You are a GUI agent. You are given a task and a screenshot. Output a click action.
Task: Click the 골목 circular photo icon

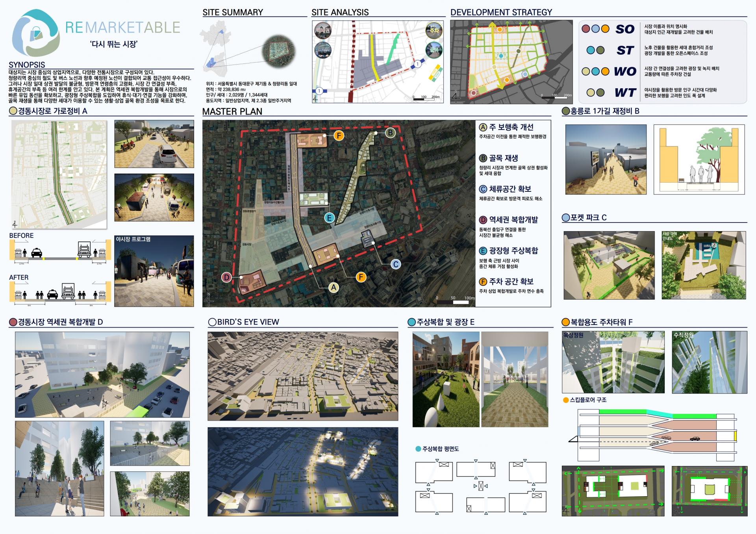pyautogui.click(x=434, y=50)
